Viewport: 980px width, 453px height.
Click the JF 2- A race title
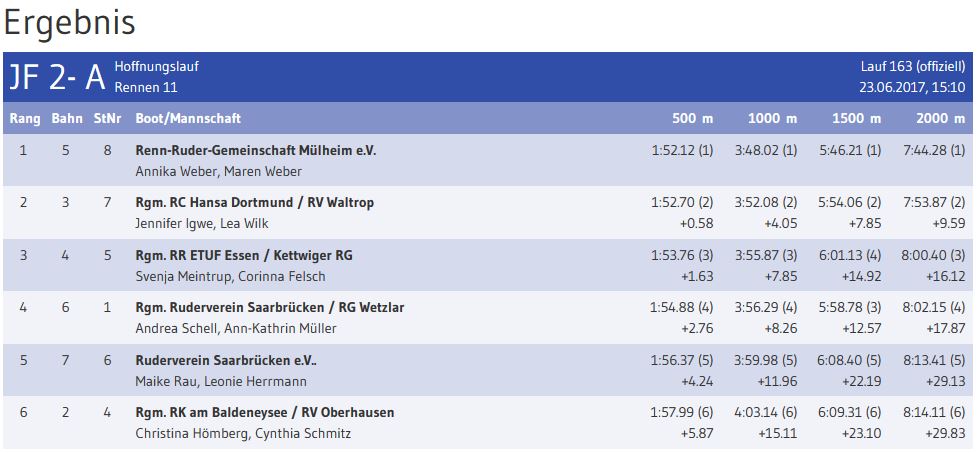click(x=56, y=77)
